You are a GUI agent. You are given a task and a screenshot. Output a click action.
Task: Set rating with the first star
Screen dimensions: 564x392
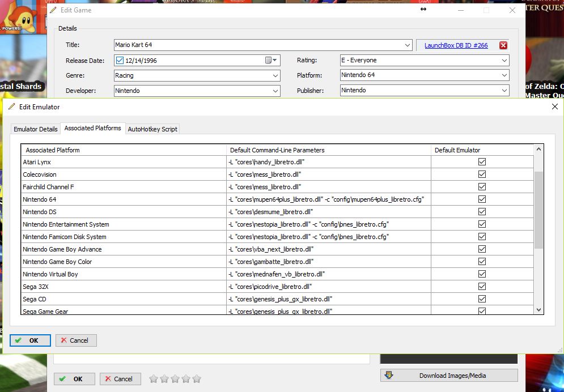click(x=153, y=379)
